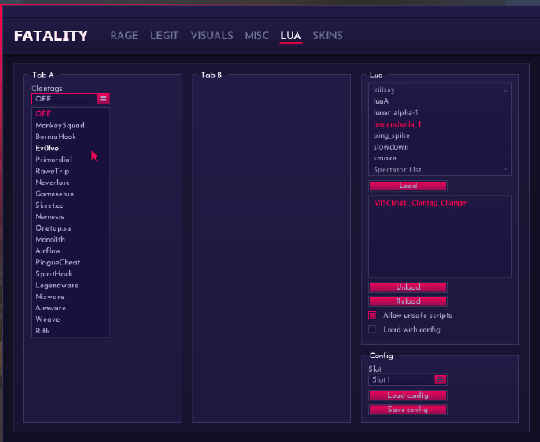Go to the MISC tab
The height and width of the screenshot is (442, 540).
(257, 35)
